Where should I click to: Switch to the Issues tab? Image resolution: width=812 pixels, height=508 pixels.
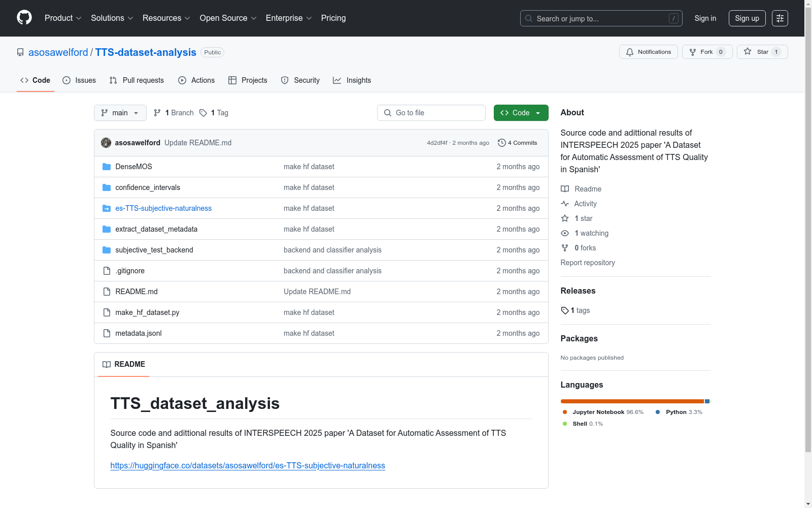79,80
